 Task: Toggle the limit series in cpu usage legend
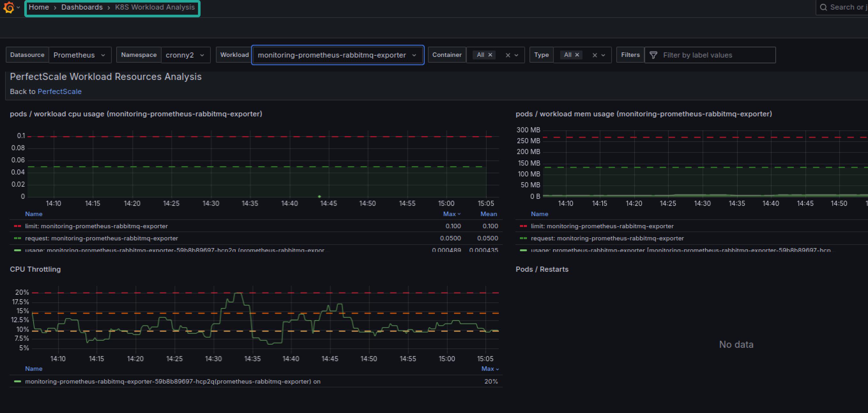click(96, 226)
